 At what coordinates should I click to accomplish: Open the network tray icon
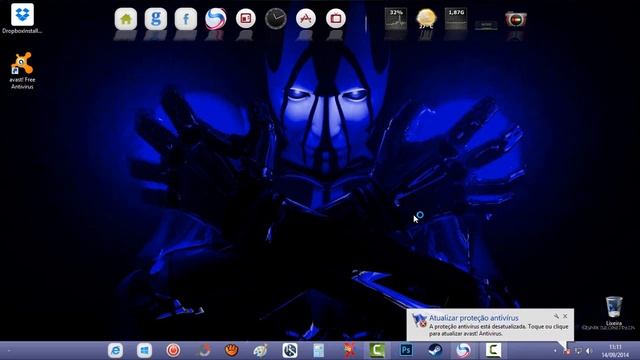tap(578, 351)
